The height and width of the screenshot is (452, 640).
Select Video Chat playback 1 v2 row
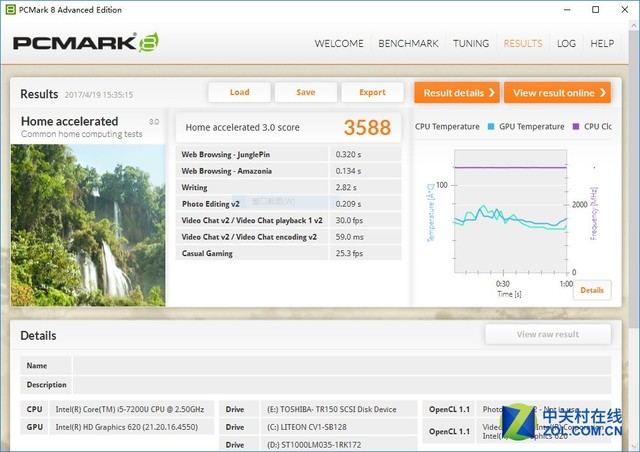pyautogui.click(x=288, y=220)
